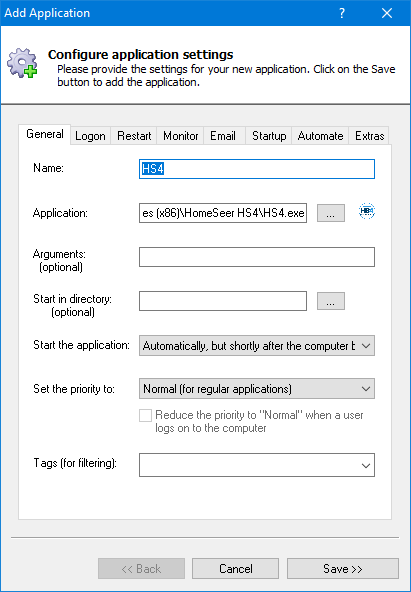Expand the Tags for filtering dropdown
This screenshot has width=411, height=592.
257,465
